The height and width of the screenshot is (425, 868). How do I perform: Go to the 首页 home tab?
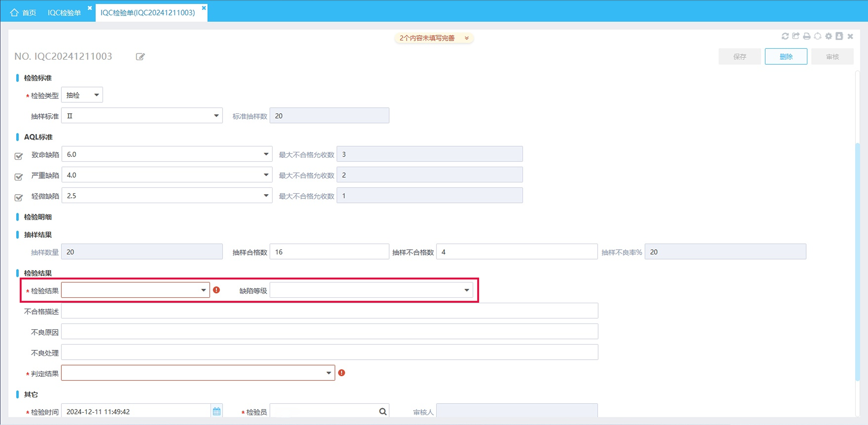[x=23, y=13]
